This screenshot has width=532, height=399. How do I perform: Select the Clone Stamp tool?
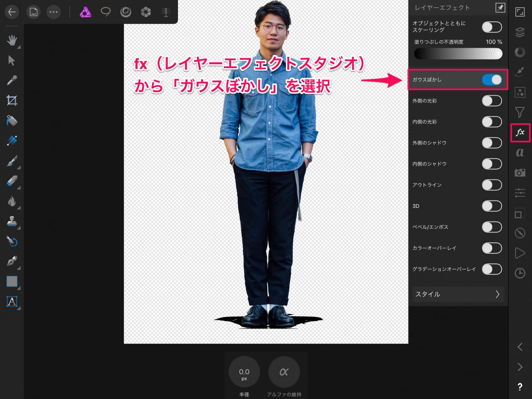point(12,221)
